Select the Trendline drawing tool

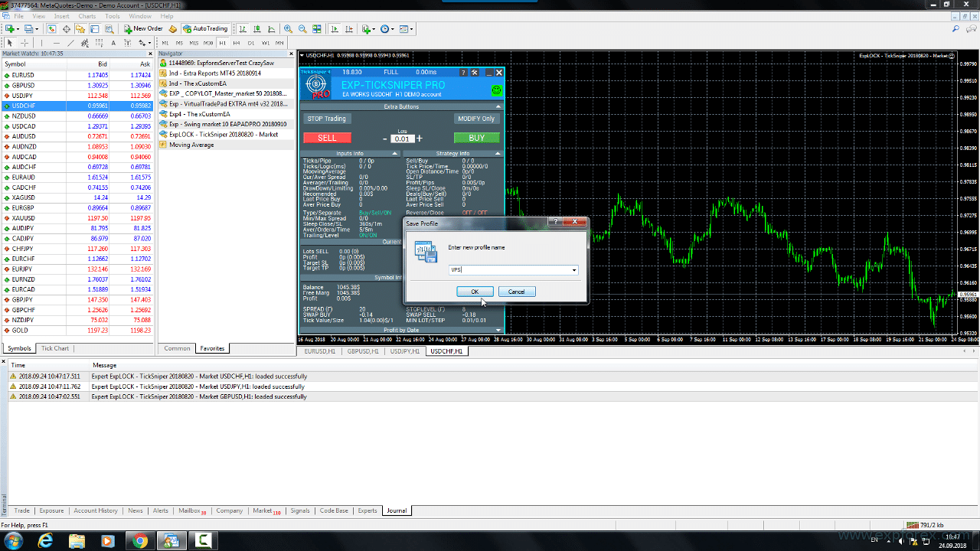[70, 43]
